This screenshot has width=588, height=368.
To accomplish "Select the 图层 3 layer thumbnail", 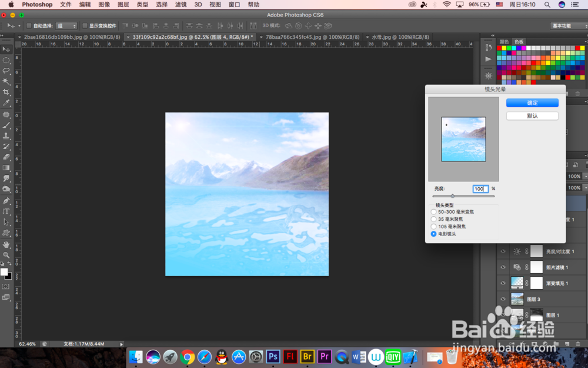I will pyautogui.click(x=517, y=299).
